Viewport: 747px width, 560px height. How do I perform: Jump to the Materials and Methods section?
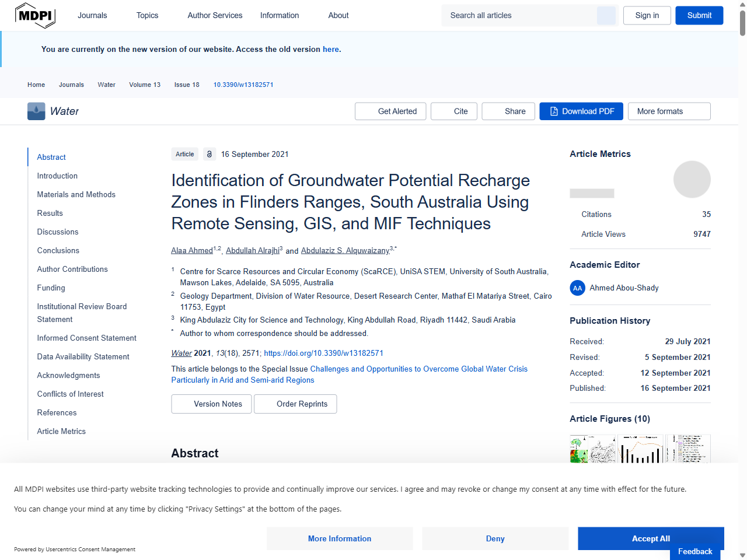(76, 194)
